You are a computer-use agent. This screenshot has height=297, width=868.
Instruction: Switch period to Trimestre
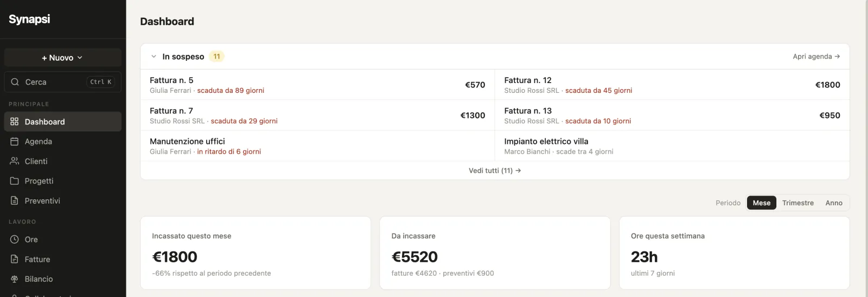(798, 203)
